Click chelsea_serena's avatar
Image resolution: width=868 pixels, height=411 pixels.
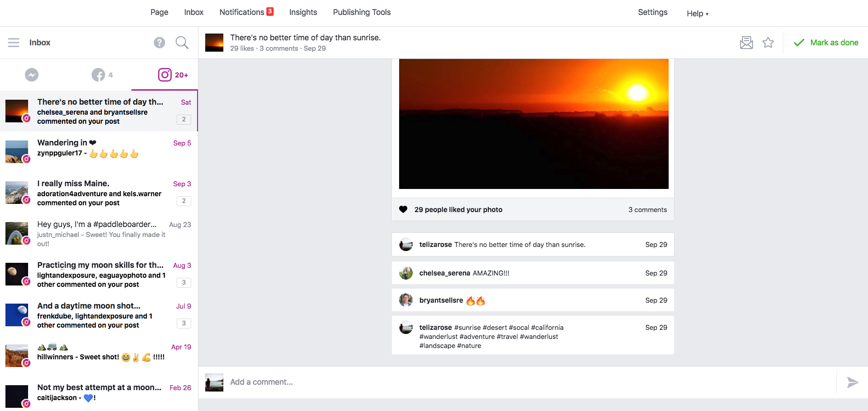406,273
